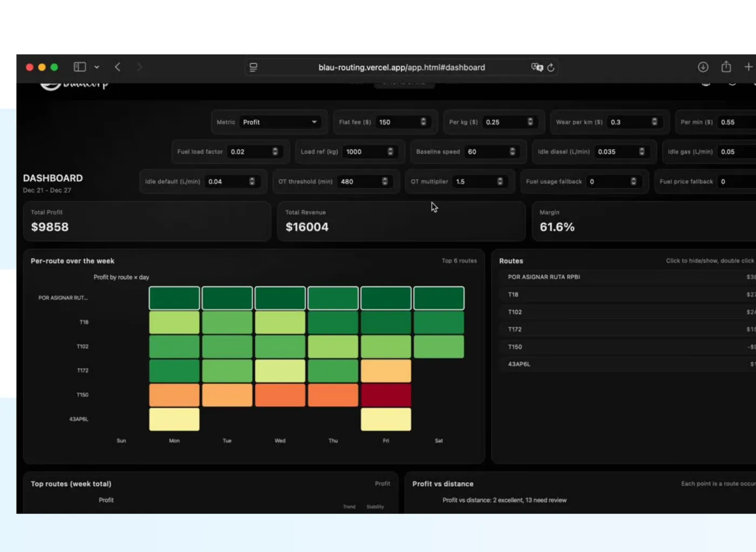756x552 pixels.
Task: Click the Share icon in toolbar
Action: coord(726,66)
